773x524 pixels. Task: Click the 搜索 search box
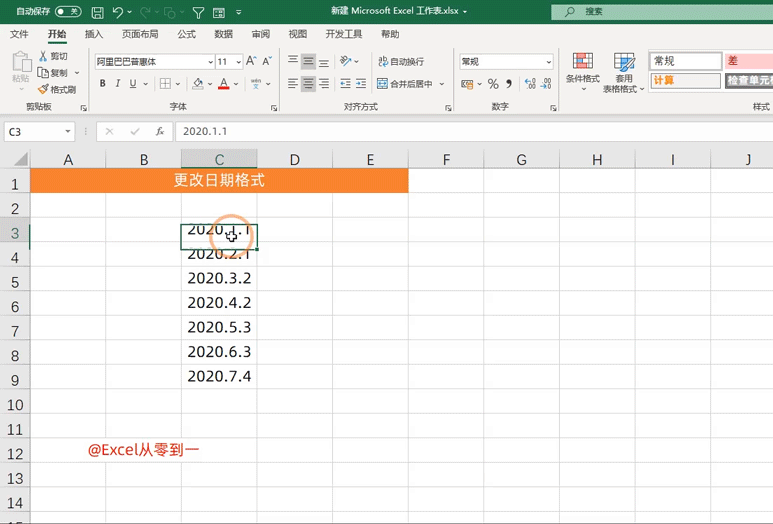pos(662,11)
